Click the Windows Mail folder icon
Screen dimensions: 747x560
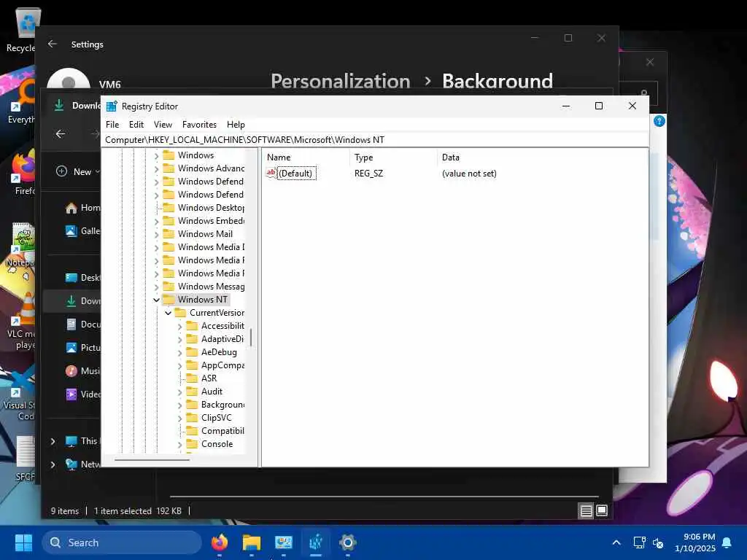[x=169, y=234]
